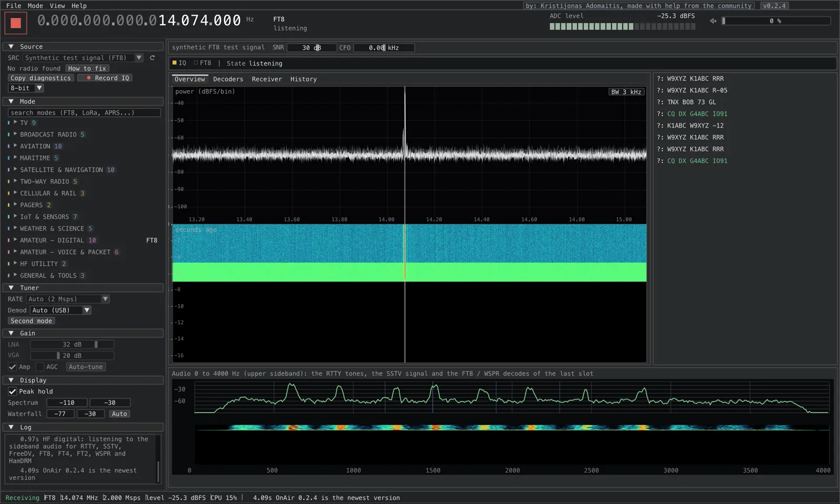Click the search modes input field
The image size is (840, 504).
pyautogui.click(x=84, y=112)
